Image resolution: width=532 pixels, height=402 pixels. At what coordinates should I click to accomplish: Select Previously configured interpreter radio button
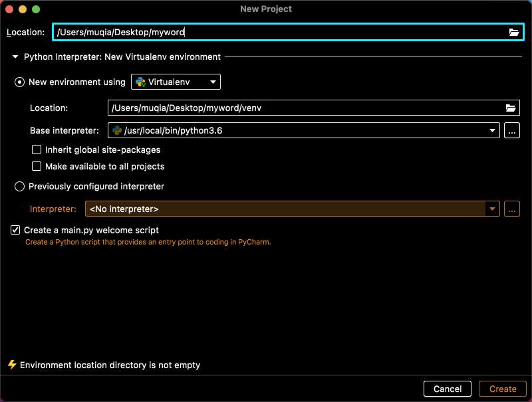click(20, 187)
